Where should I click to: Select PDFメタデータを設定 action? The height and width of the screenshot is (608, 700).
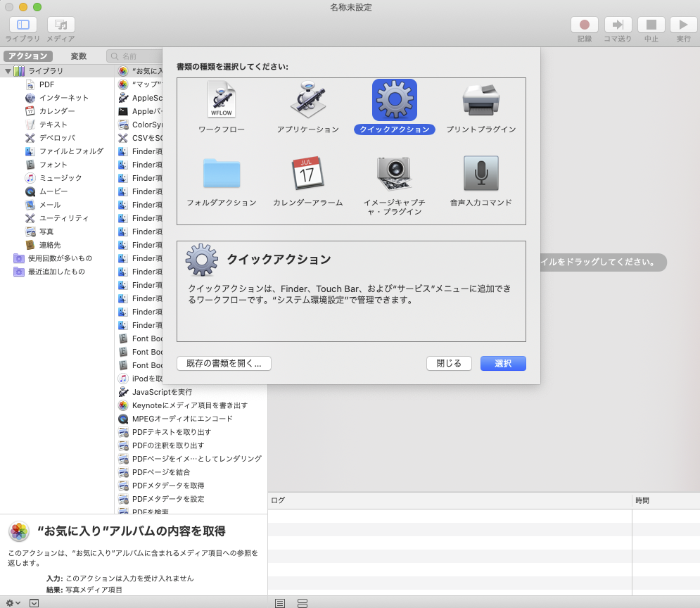point(168,499)
